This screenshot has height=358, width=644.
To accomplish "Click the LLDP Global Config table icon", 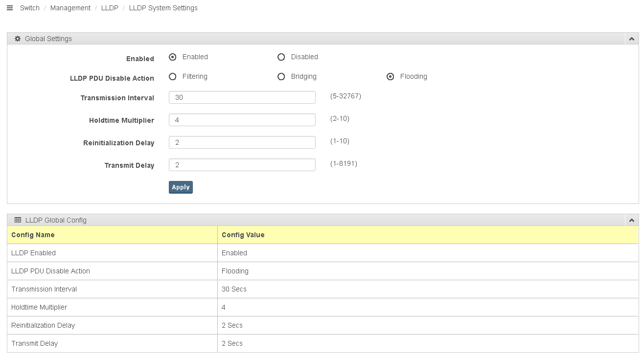I will [18, 220].
